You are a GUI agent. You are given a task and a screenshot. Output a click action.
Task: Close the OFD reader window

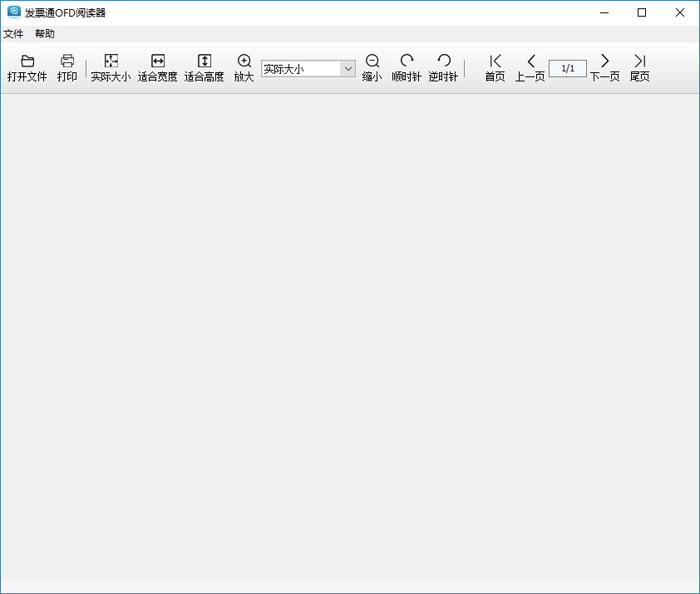point(680,12)
